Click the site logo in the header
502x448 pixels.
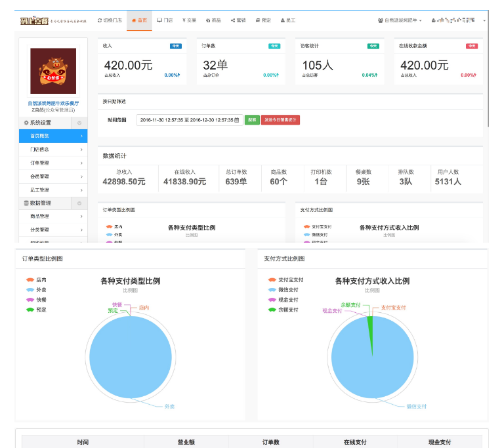click(34, 21)
